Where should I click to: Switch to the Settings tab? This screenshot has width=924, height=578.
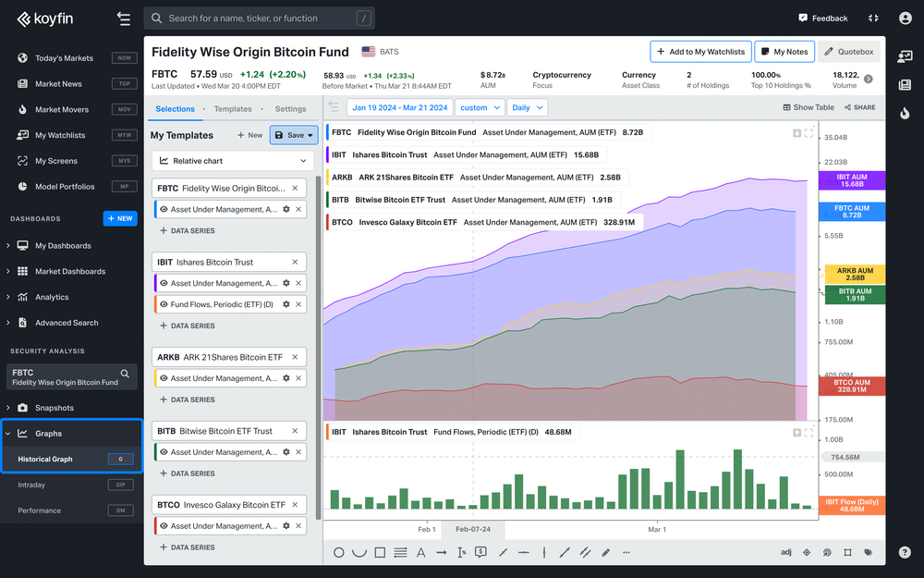(x=290, y=108)
